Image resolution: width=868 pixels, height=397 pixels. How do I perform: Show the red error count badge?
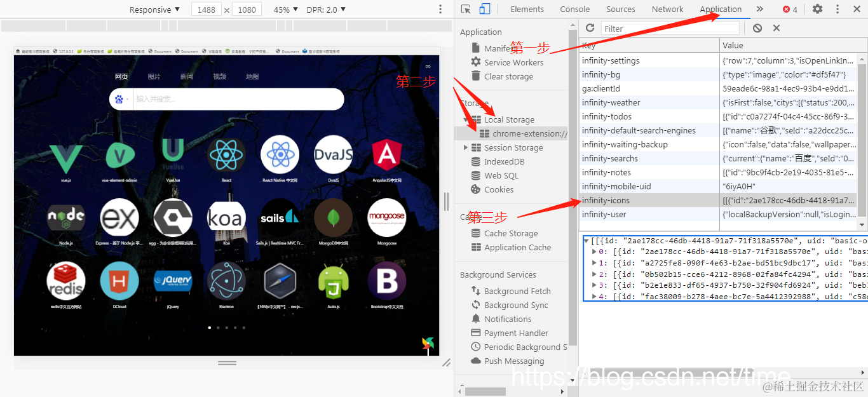[x=790, y=9]
